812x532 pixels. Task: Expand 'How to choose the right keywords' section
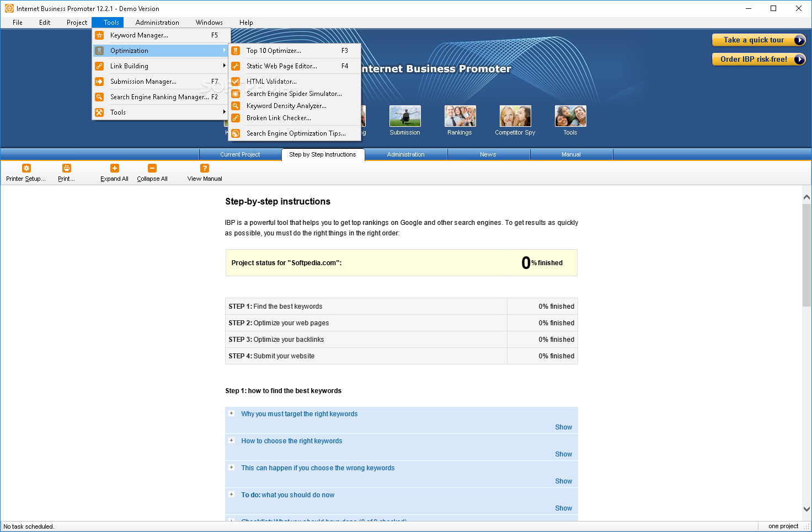[232, 440]
